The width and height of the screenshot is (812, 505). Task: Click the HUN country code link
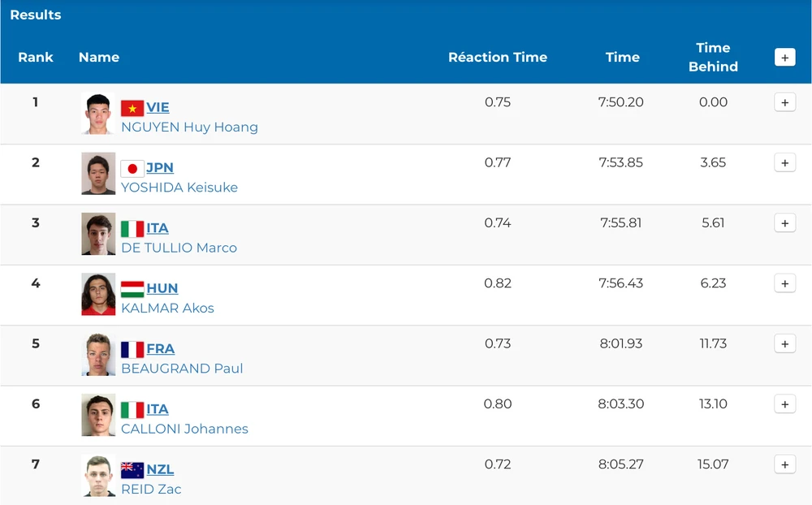click(x=162, y=288)
